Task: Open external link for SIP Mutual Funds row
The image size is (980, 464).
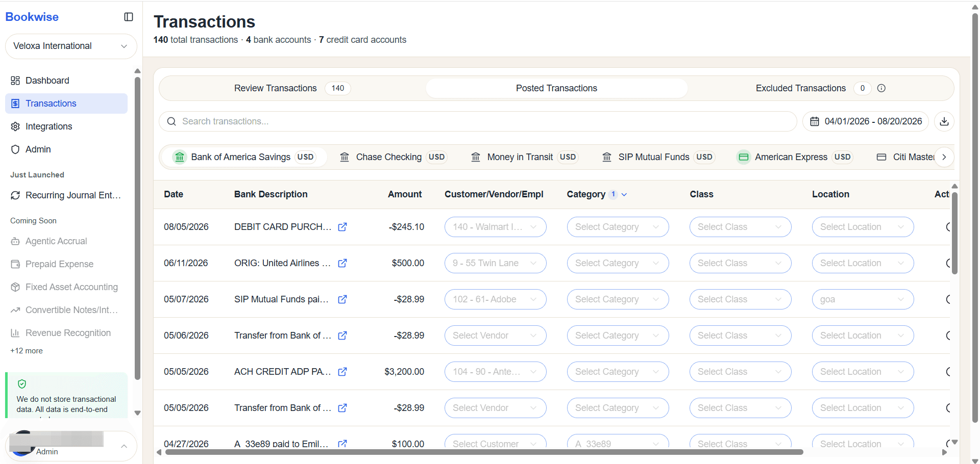Action: click(342, 299)
